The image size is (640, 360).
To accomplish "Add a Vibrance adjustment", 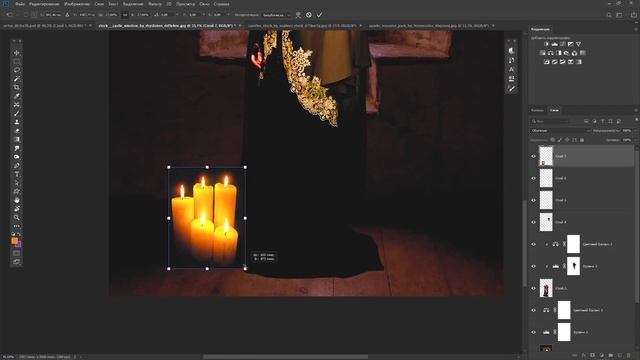I will point(578,44).
